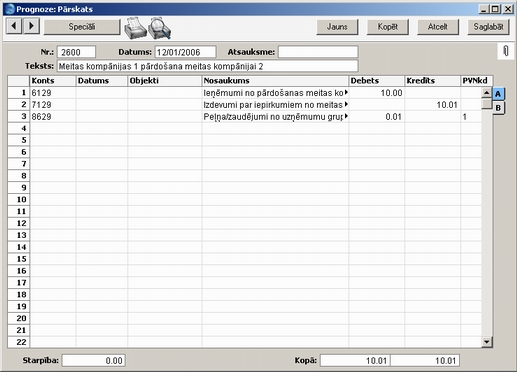
Task: Click the Debets column header
Action: click(377, 81)
